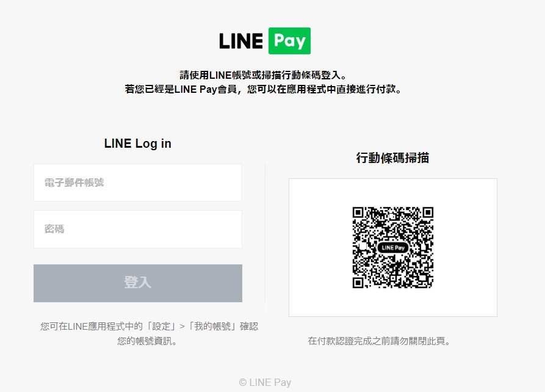
Task: Click the QR code's top-right finder square
Action: 428,212
